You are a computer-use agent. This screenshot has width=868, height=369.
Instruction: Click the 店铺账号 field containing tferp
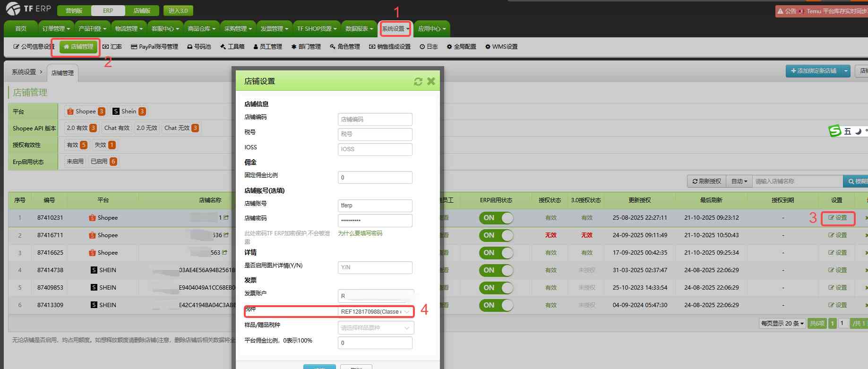click(375, 206)
